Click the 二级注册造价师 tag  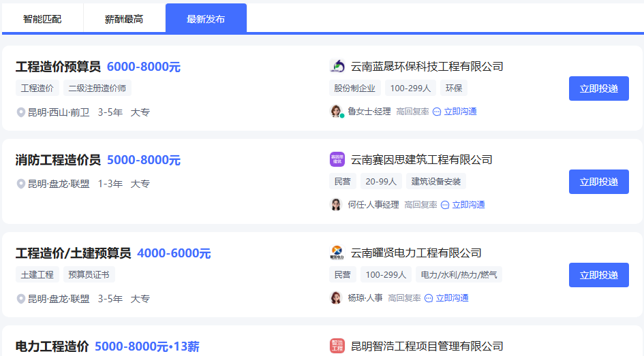tap(97, 88)
